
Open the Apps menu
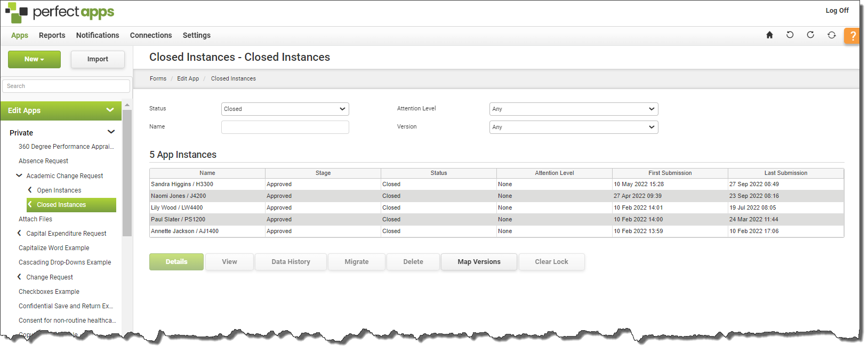coord(20,35)
